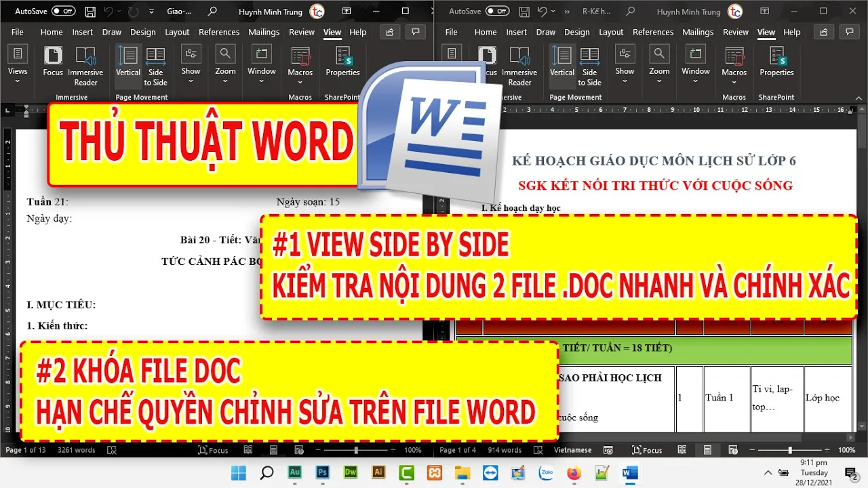This screenshot has width=868, height=488.
Task: Open Ribbon Display Options in right window
Action: point(764,12)
